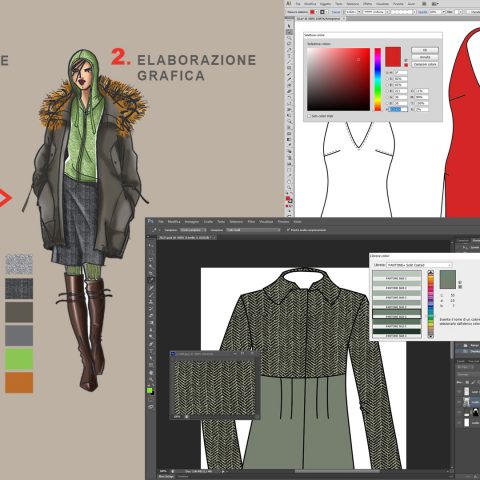Image resolution: width=480 pixels, height=480 pixels.
Task: Open the Finestra menu in Photoshop
Action: [283, 222]
